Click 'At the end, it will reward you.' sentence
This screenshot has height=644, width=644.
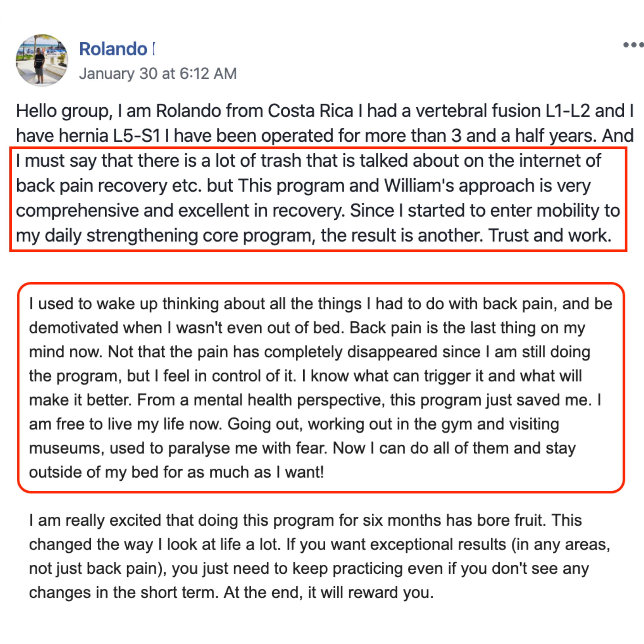[x=329, y=593]
